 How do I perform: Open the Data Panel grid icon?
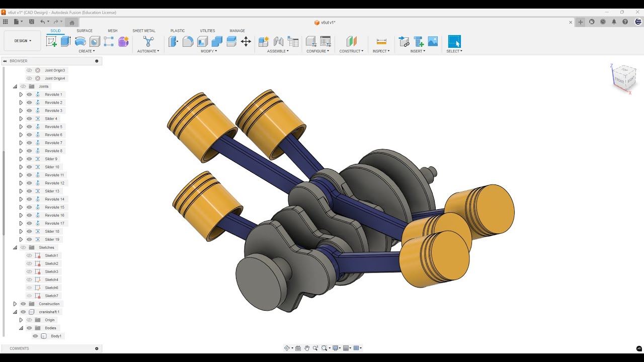point(6,22)
